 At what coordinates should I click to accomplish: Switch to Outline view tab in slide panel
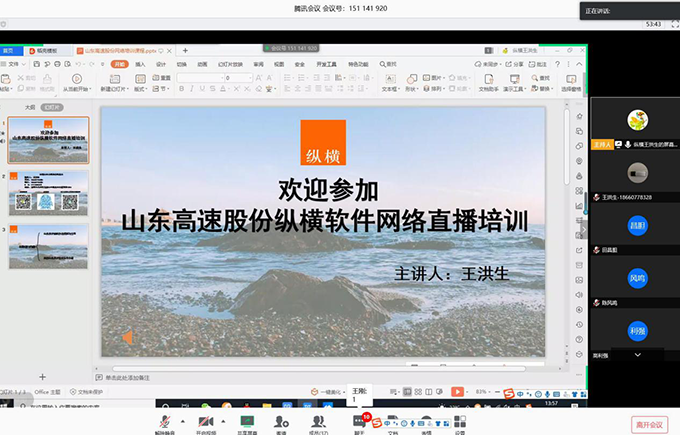[x=30, y=106]
